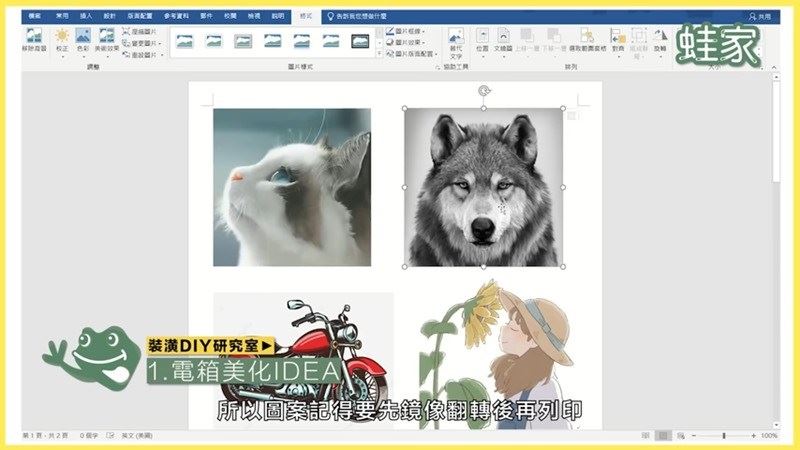The width and height of the screenshot is (800, 450).
Task: Click the Rotate (旋轉) objects icon
Action: tap(659, 40)
